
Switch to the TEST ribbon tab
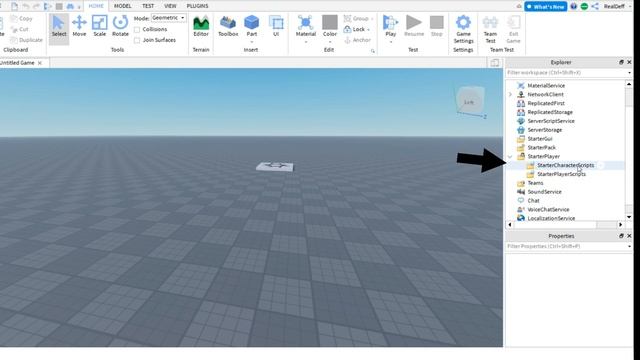tap(148, 6)
